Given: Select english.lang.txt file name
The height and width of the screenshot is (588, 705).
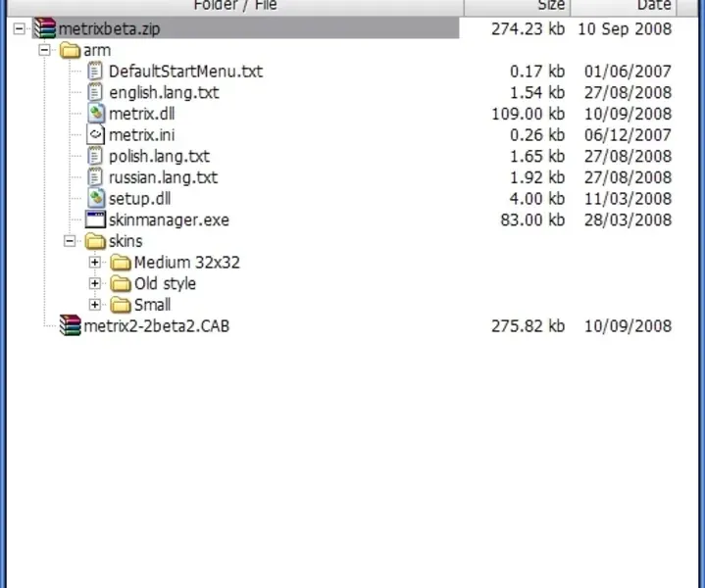Looking at the screenshot, I should tap(164, 92).
